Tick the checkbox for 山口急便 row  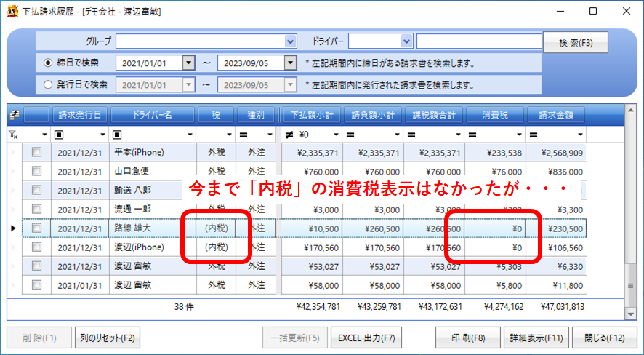point(36,172)
